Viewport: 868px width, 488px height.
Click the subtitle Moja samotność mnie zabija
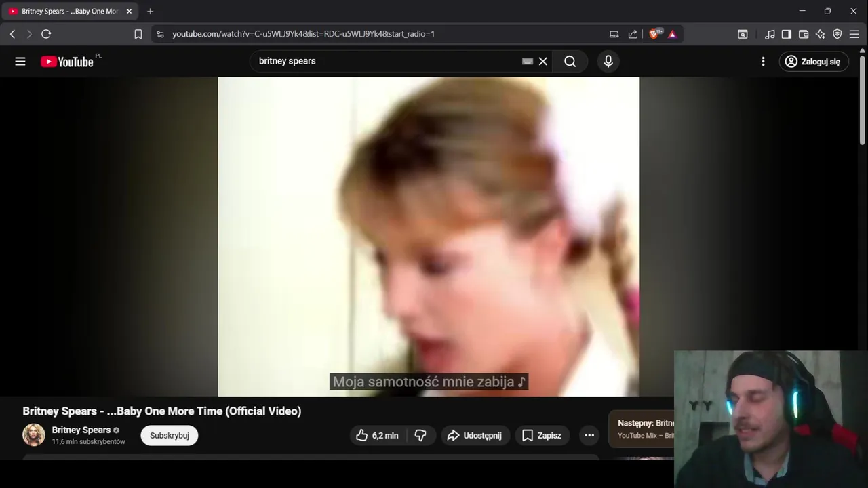pyautogui.click(x=429, y=382)
